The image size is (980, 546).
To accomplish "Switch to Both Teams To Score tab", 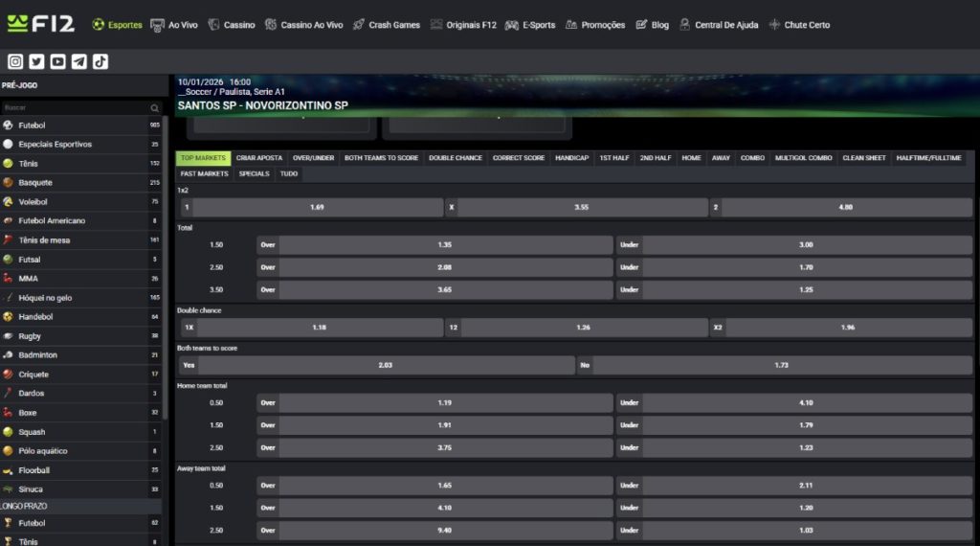I will [x=381, y=158].
